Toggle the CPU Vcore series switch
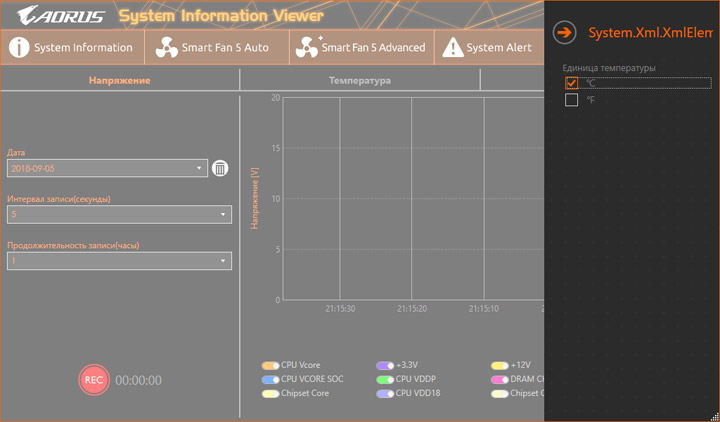Image resolution: width=720 pixels, height=422 pixels. (270, 366)
